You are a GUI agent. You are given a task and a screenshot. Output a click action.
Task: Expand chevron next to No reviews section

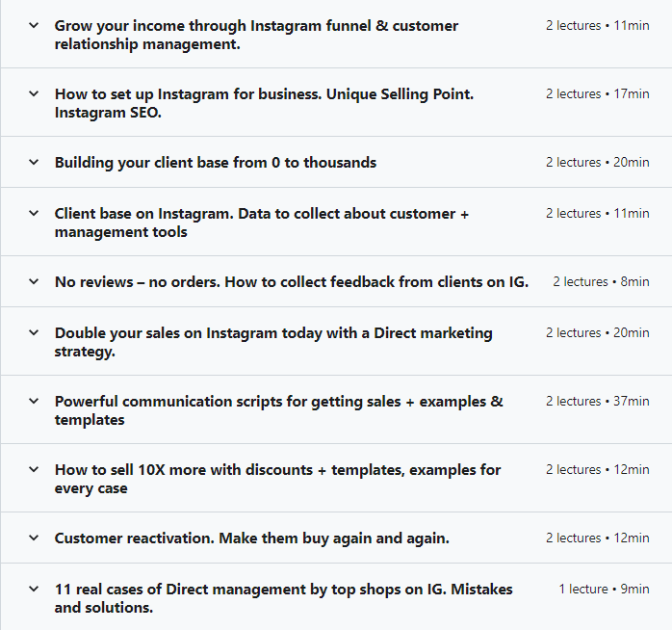[x=34, y=281]
